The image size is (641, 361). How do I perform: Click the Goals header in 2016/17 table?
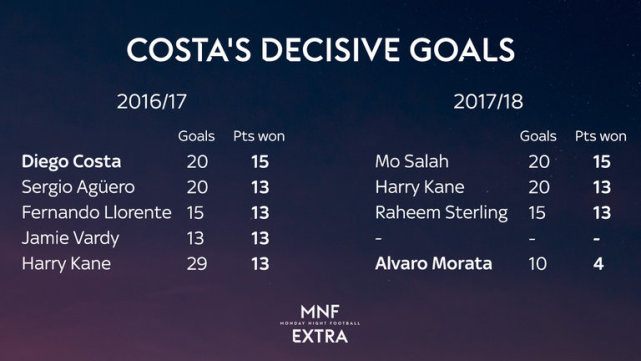click(x=196, y=136)
